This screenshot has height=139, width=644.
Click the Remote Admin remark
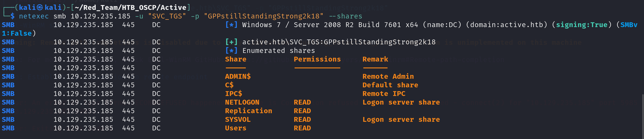(388, 76)
